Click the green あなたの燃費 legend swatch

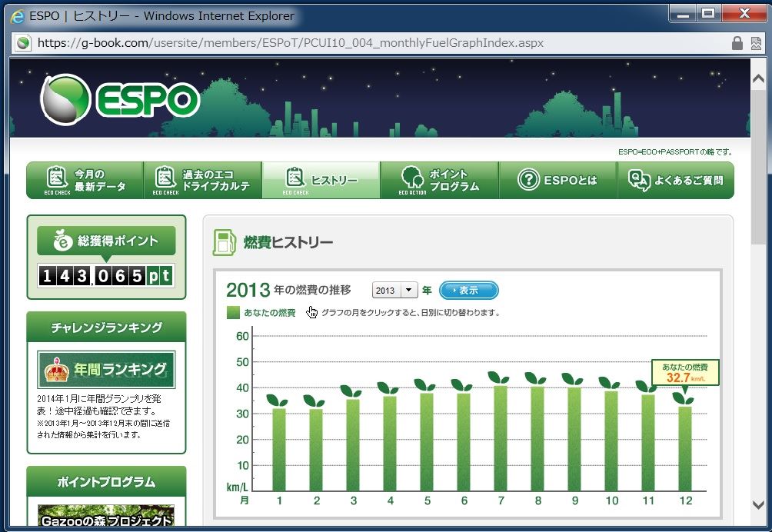pyautogui.click(x=233, y=312)
